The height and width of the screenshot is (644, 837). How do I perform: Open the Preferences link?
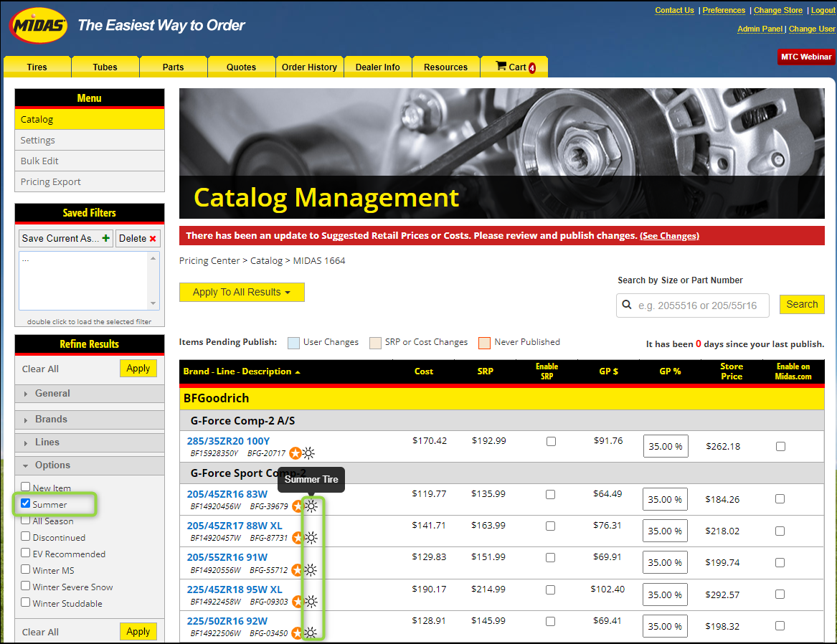[724, 10]
